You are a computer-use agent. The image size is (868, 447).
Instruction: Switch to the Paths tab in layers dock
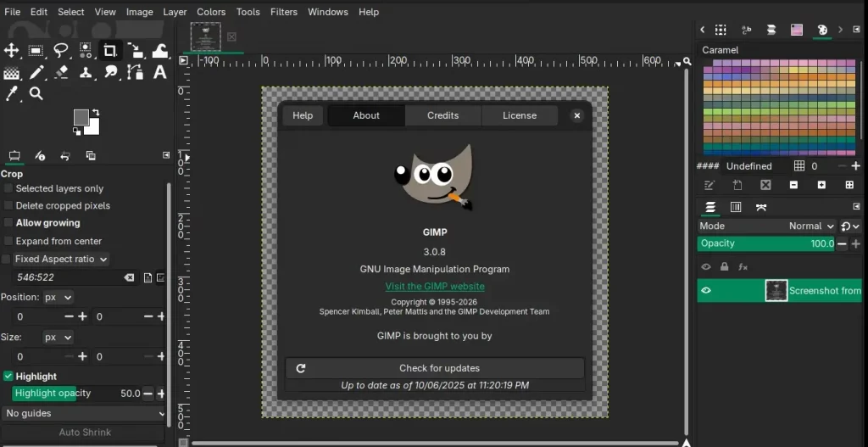click(761, 207)
